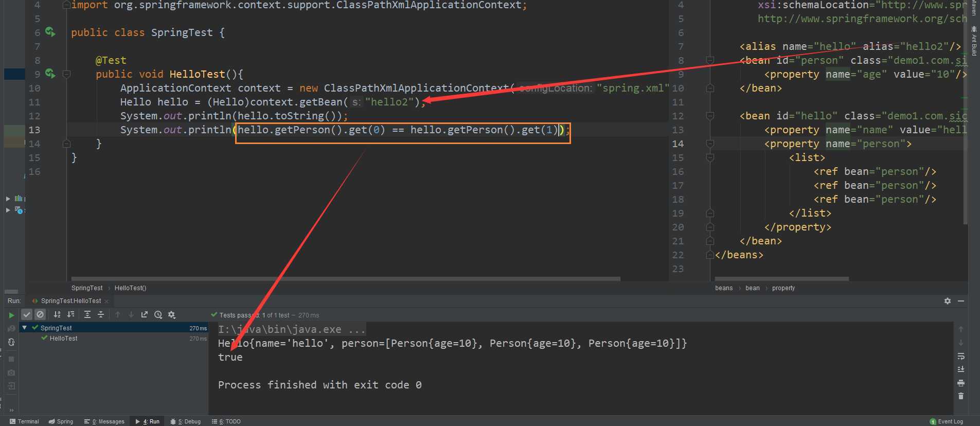This screenshot has width=980, height=426.
Task: Expand all test nodes in Run panel
Action: tap(87, 314)
